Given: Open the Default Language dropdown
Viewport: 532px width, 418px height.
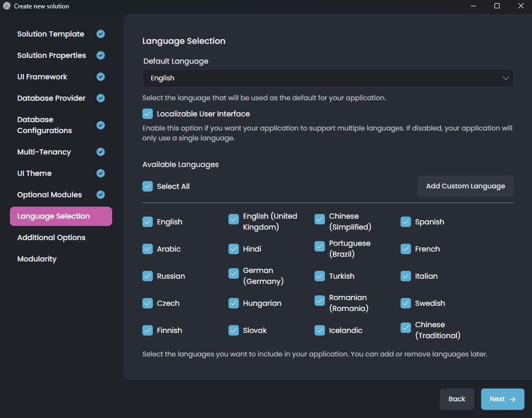Looking at the screenshot, I should (328, 78).
